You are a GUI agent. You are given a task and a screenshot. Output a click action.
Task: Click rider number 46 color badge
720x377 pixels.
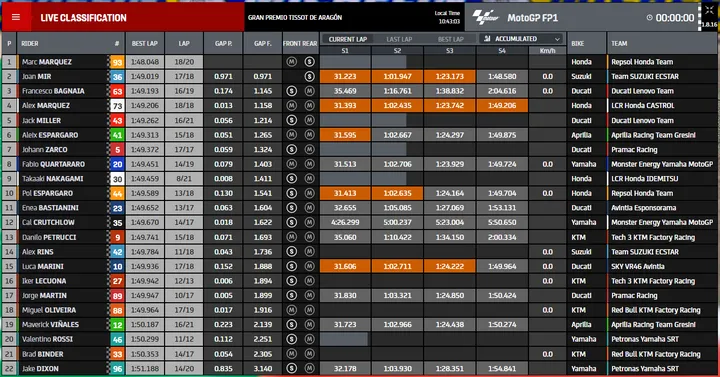pyautogui.click(x=118, y=340)
